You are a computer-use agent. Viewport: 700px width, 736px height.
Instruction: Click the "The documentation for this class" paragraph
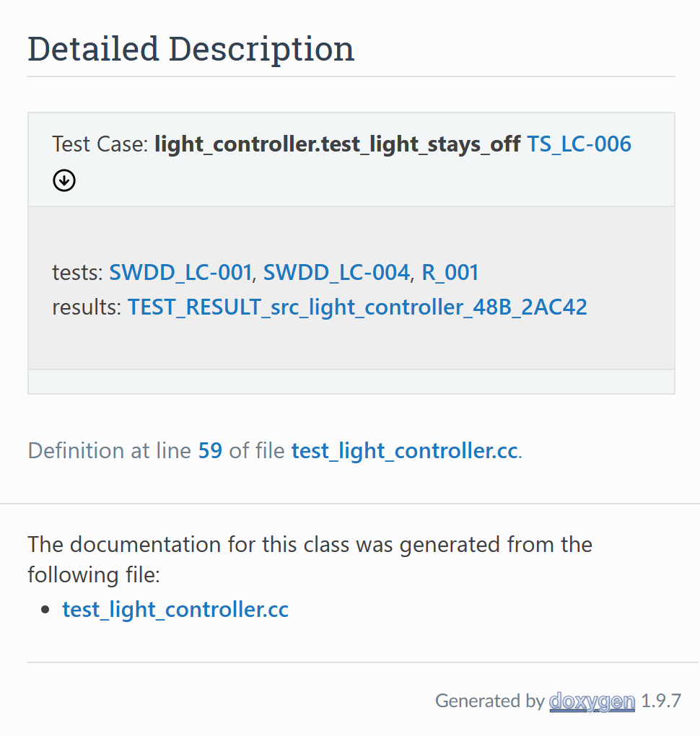(x=310, y=545)
